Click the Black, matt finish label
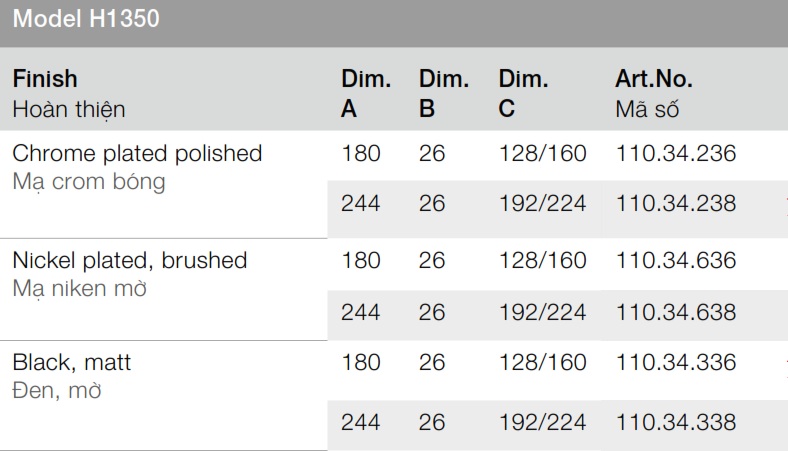 [71, 363]
